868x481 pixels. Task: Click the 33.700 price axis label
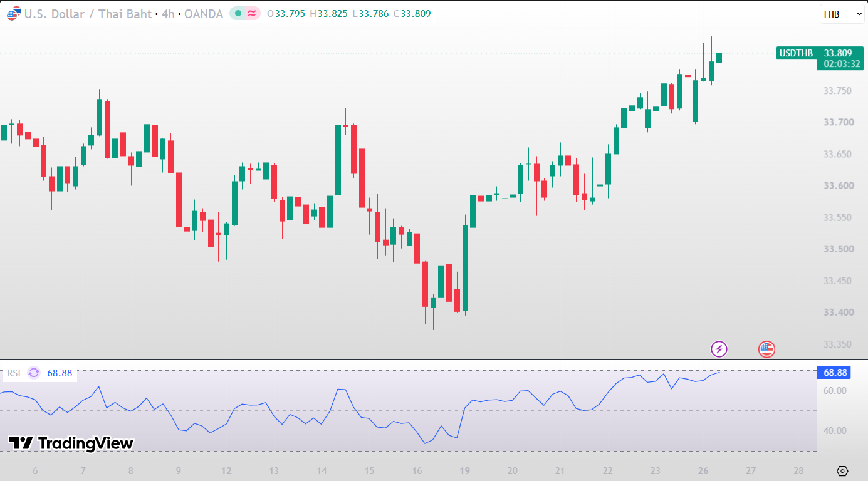coord(837,122)
